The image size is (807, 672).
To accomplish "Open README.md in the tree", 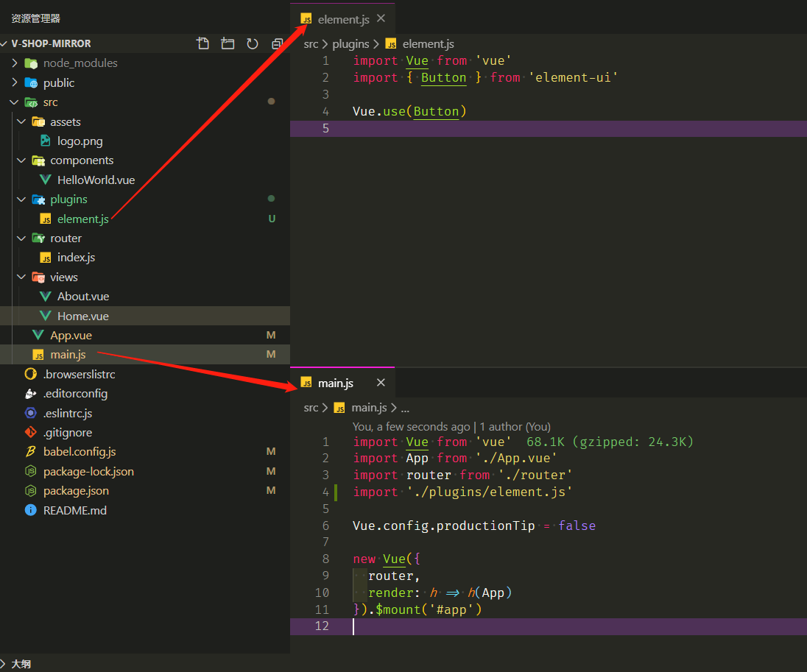I will coord(75,510).
